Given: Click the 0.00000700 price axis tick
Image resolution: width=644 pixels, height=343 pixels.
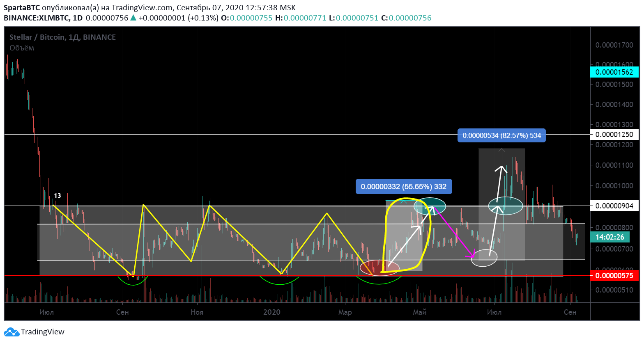Looking at the screenshot, I should (x=614, y=249).
